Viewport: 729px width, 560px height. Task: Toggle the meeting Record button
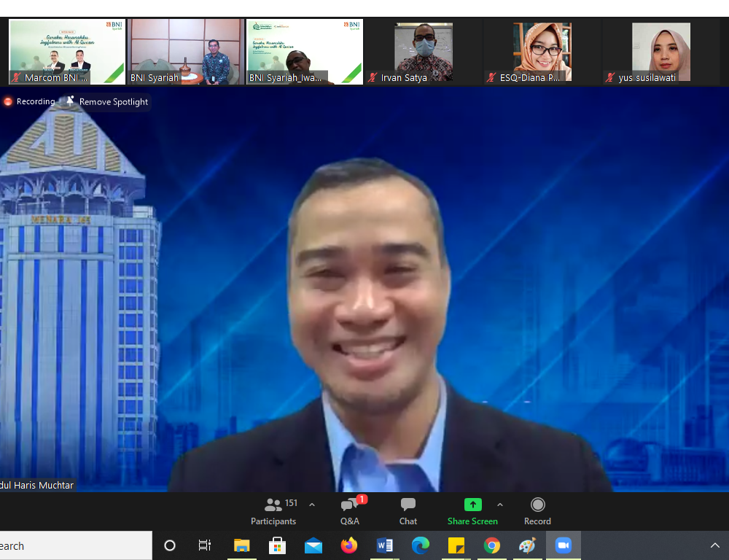(537, 511)
